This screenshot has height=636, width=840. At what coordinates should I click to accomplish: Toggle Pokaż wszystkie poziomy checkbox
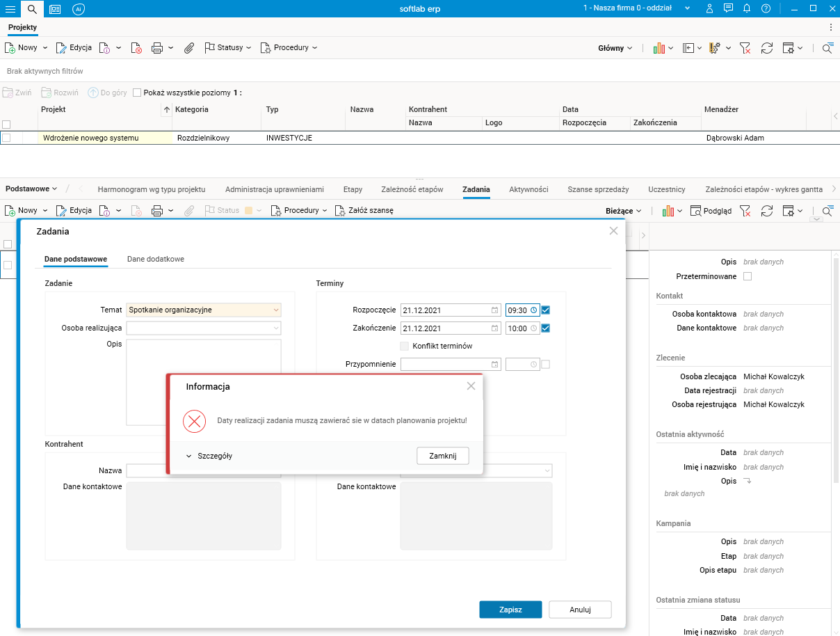tap(137, 93)
